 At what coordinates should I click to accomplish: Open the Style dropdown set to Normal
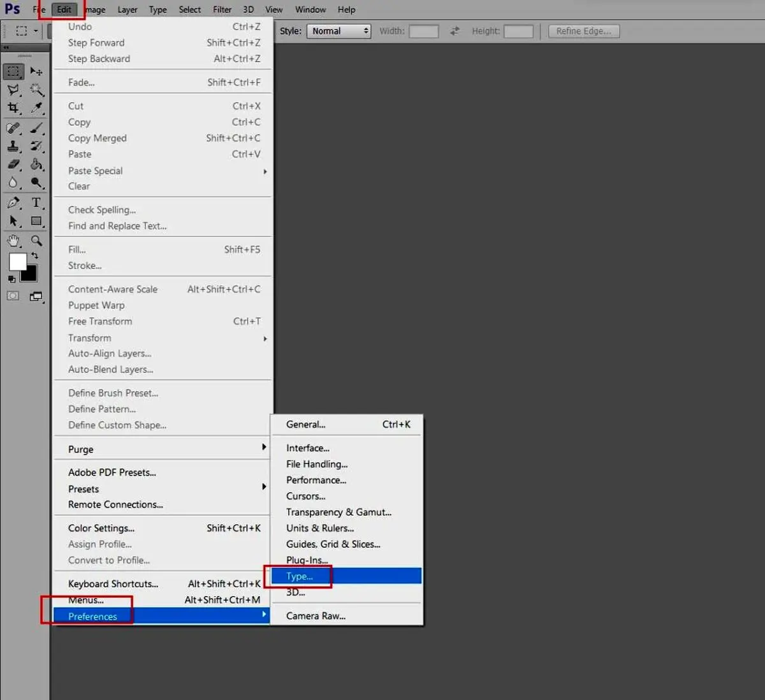(339, 31)
